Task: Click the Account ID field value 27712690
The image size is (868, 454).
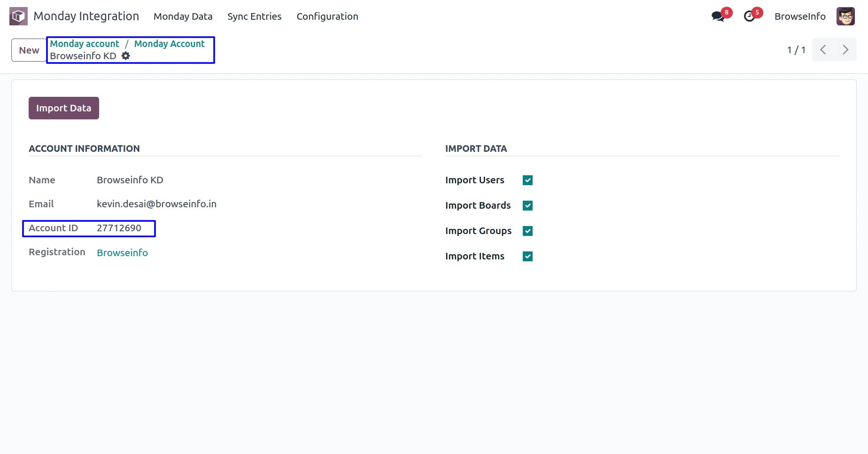Action: coord(119,228)
